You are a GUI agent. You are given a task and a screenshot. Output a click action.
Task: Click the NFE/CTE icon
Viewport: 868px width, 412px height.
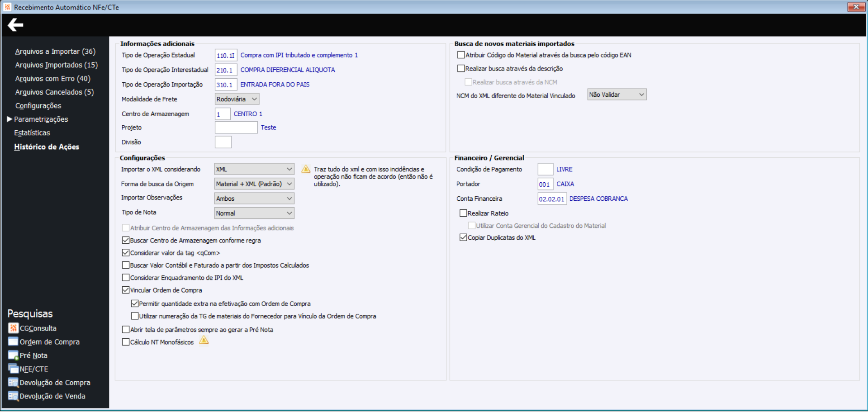click(13, 369)
